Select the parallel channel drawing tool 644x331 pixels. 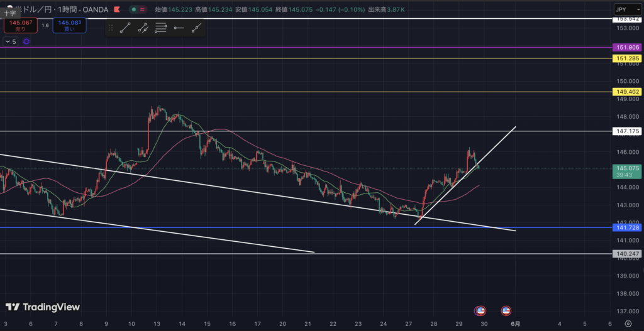[143, 28]
